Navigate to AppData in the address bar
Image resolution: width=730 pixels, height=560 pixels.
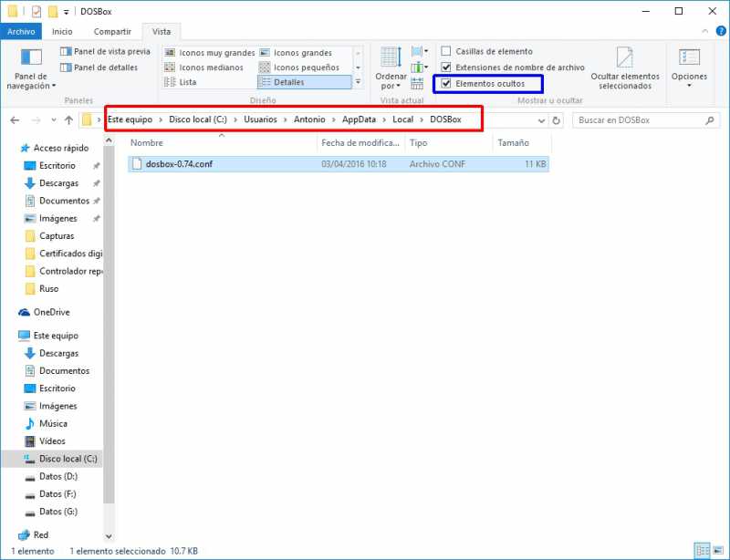tap(359, 119)
